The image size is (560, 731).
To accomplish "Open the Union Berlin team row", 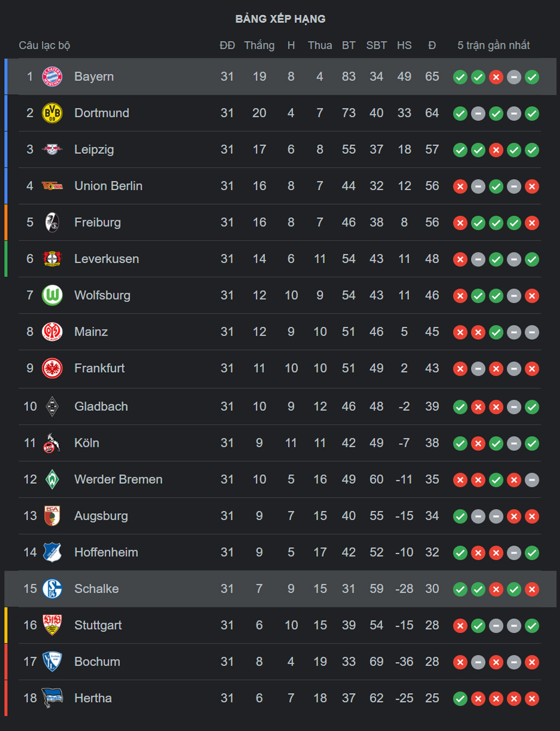I will 280,186.
